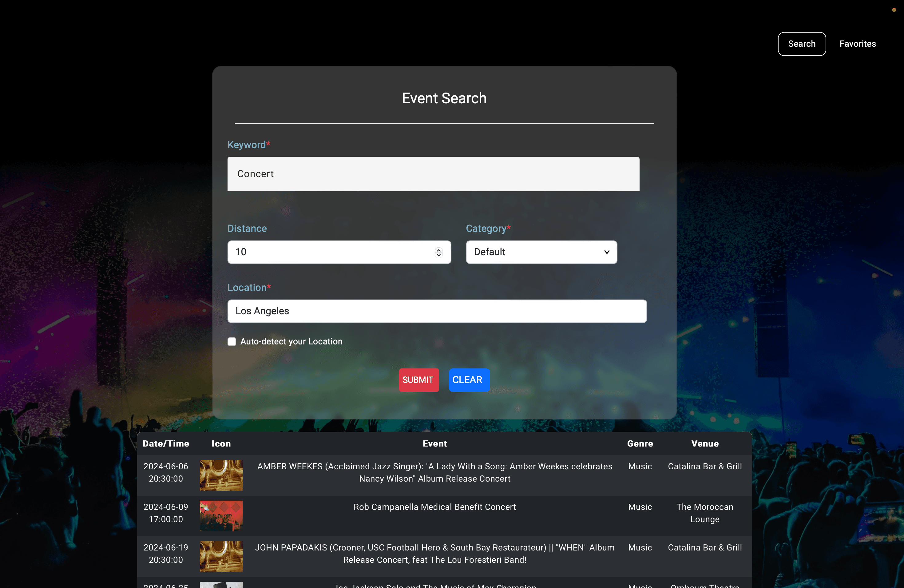Clear the search form

tap(469, 380)
